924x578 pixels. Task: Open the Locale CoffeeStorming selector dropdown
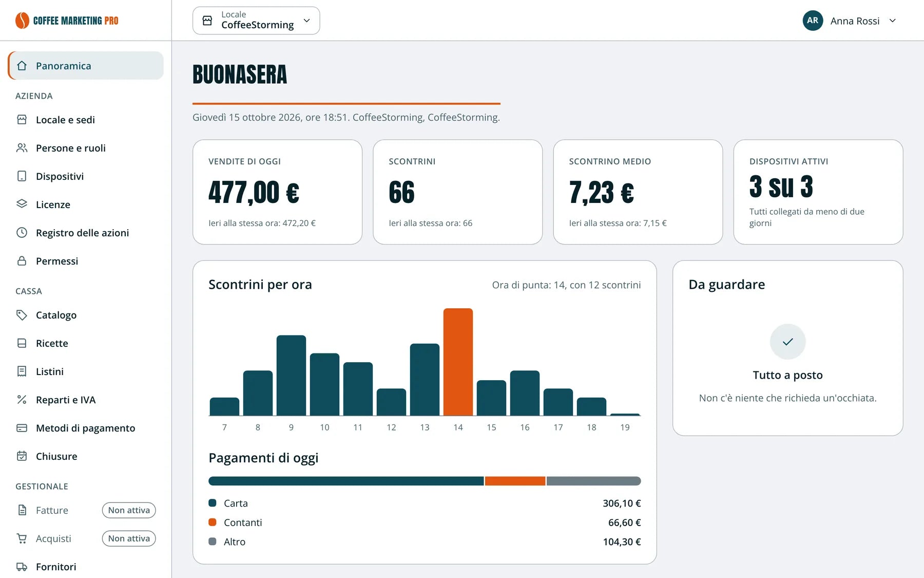pos(256,21)
